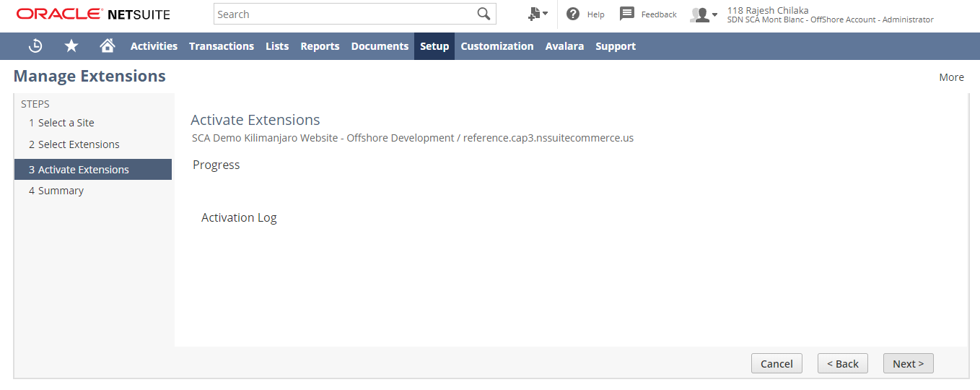Open the Setup menu

click(x=434, y=46)
